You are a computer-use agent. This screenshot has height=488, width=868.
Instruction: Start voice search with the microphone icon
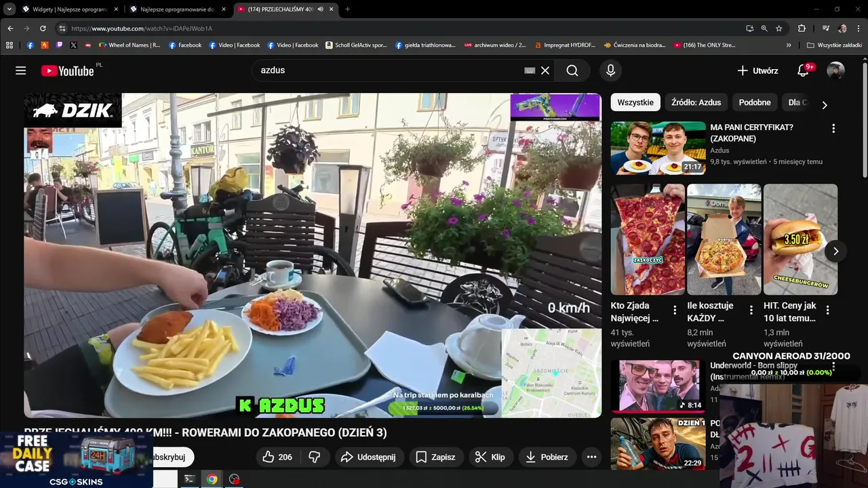pyautogui.click(x=610, y=70)
